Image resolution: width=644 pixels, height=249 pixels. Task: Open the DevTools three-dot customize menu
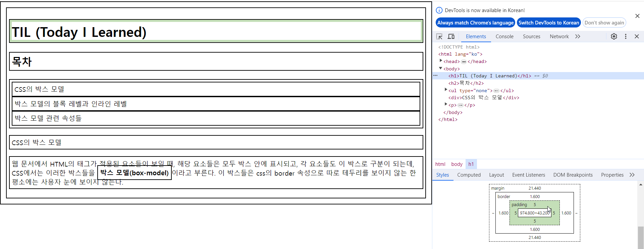[626, 36]
